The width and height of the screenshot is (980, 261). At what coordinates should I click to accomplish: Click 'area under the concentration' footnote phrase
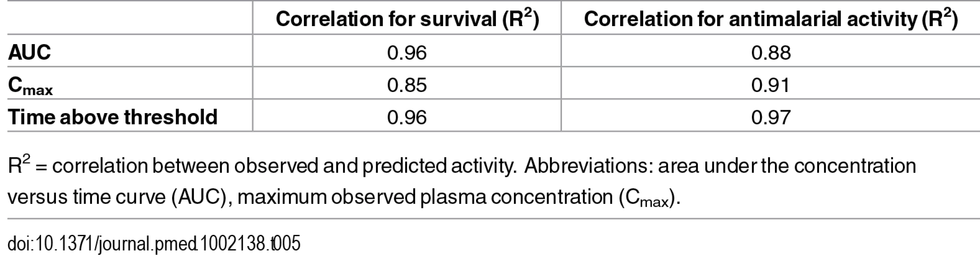click(787, 166)
